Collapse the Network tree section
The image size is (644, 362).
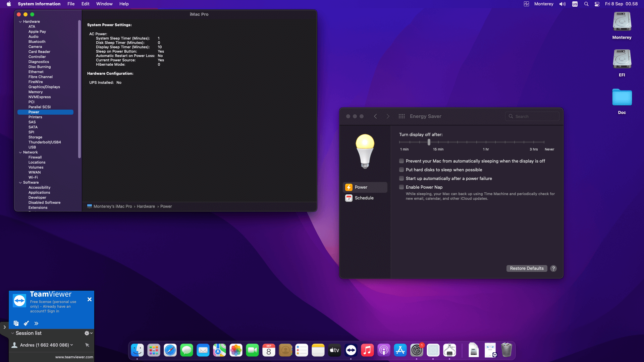tap(20, 153)
